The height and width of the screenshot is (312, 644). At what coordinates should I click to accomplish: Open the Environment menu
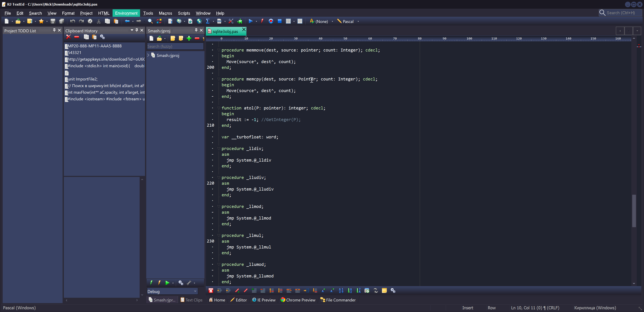pos(126,13)
